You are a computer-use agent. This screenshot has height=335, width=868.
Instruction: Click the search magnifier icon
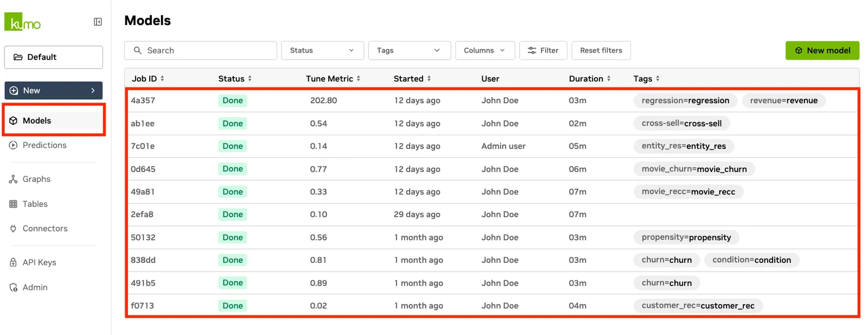pyautogui.click(x=138, y=50)
